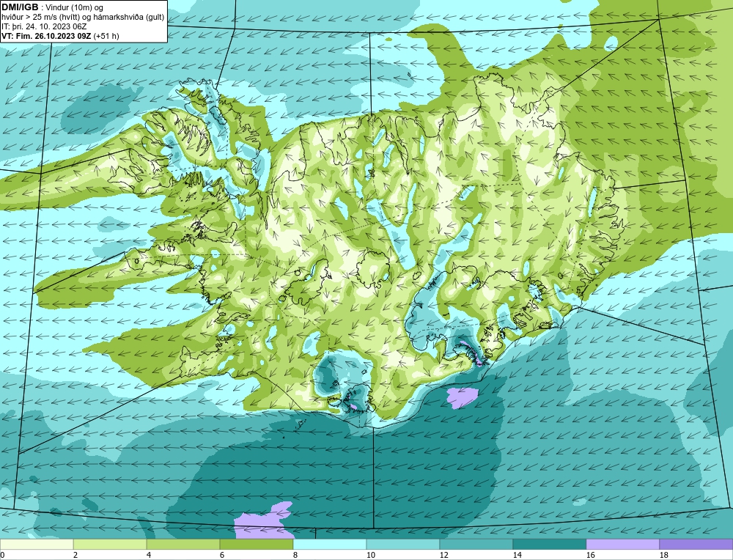Click the purple above-18 legend swatch
The height and width of the screenshot is (560, 733).
click(x=696, y=544)
